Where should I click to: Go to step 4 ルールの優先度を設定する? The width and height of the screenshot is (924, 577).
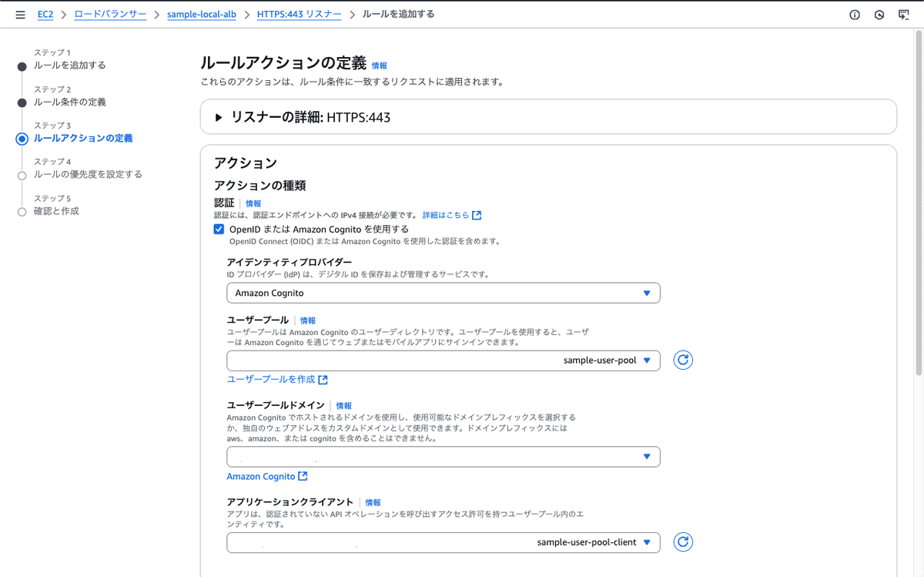pyautogui.click(x=88, y=175)
